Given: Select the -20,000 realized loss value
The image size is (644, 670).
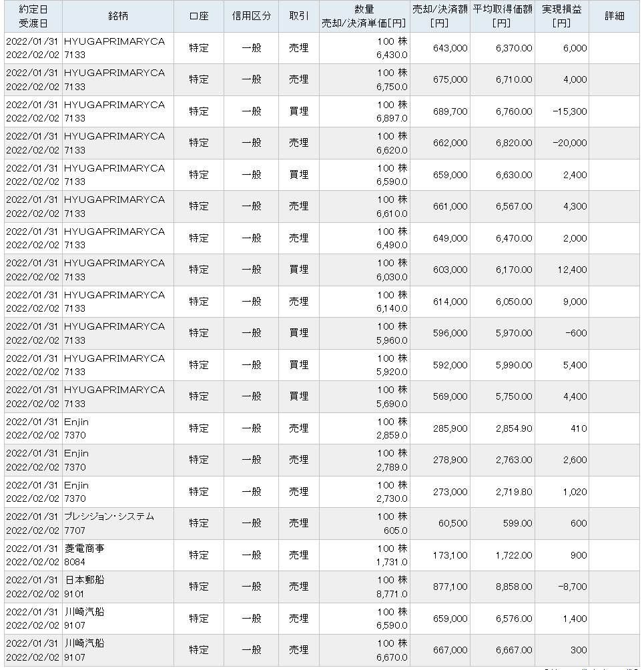Looking at the screenshot, I should click(x=570, y=143).
